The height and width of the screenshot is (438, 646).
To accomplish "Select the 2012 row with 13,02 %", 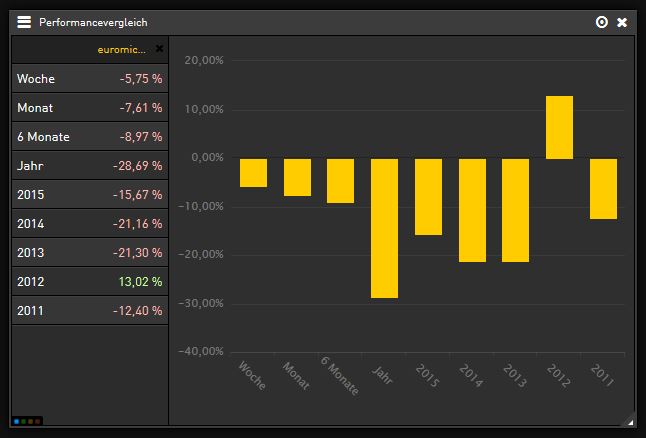I will tap(89, 282).
